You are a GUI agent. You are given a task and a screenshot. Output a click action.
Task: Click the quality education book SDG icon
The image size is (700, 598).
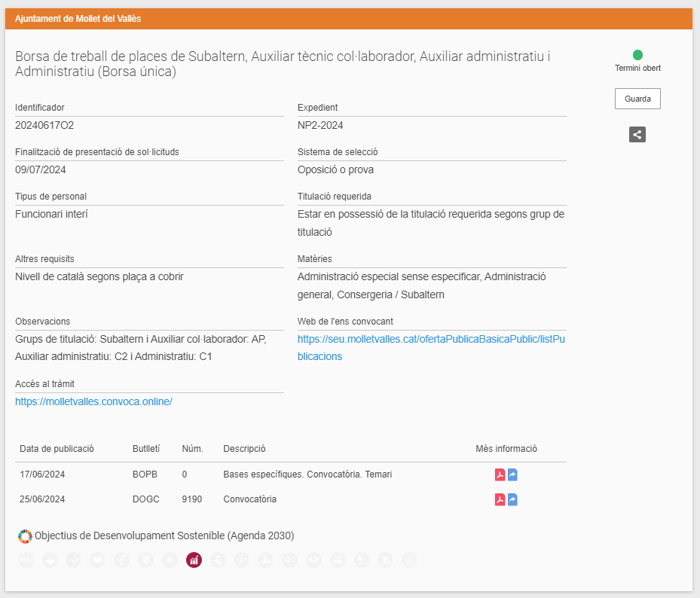point(98,560)
